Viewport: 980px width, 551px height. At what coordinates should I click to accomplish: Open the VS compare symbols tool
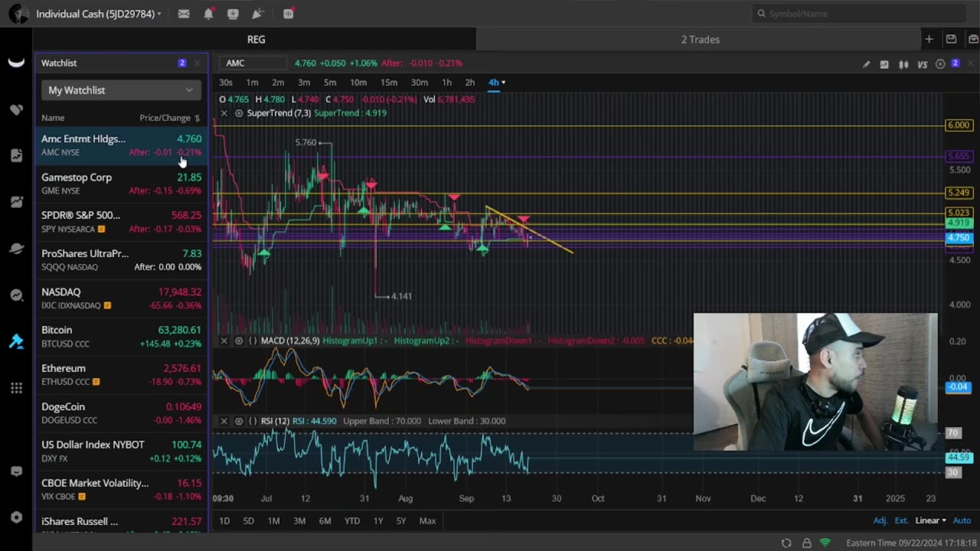click(x=923, y=64)
